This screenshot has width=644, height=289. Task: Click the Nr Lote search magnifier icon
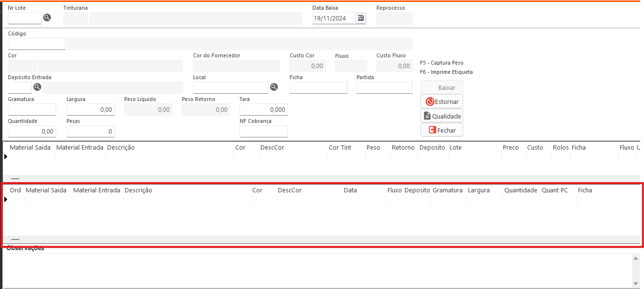click(x=47, y=17)
